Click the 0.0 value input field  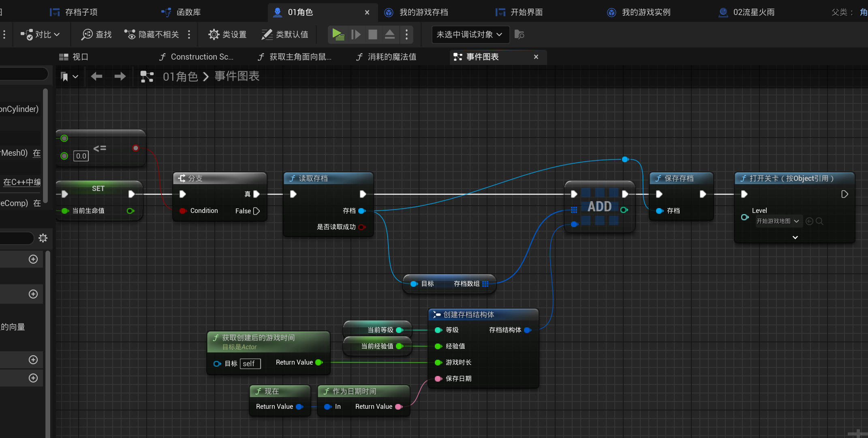(x=81, y=156)
